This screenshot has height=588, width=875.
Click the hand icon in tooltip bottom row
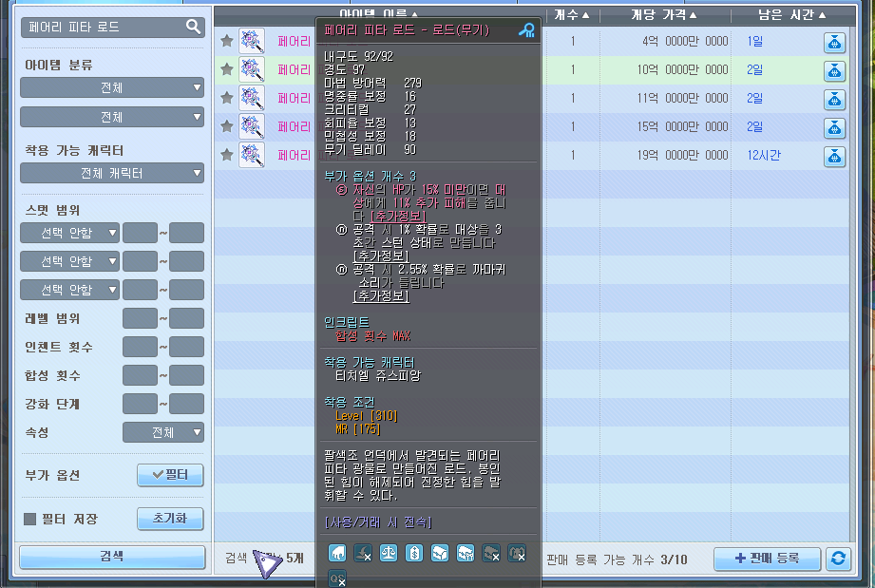(337, 553)
